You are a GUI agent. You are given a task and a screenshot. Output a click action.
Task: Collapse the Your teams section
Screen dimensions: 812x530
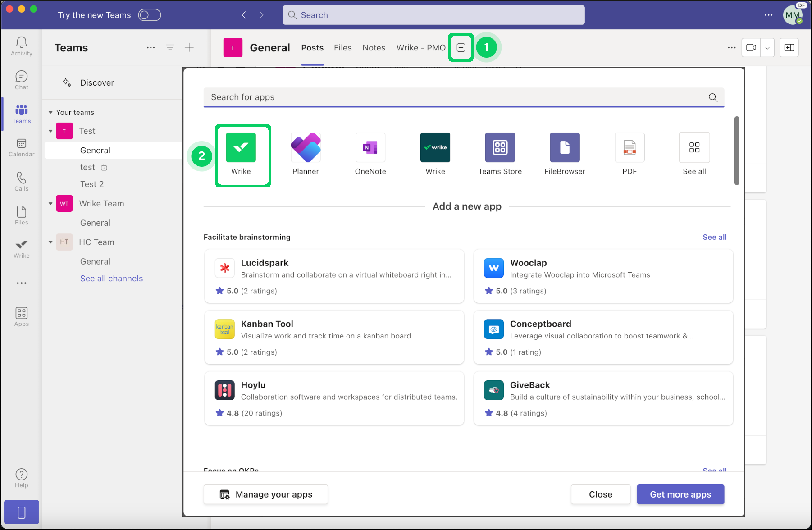tap(50, 112)
